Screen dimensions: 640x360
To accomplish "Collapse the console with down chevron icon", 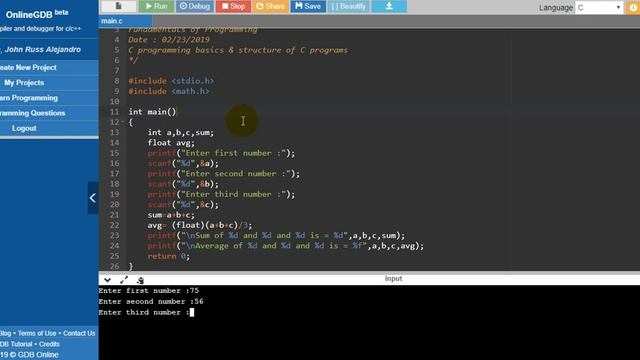I will 107,280.
